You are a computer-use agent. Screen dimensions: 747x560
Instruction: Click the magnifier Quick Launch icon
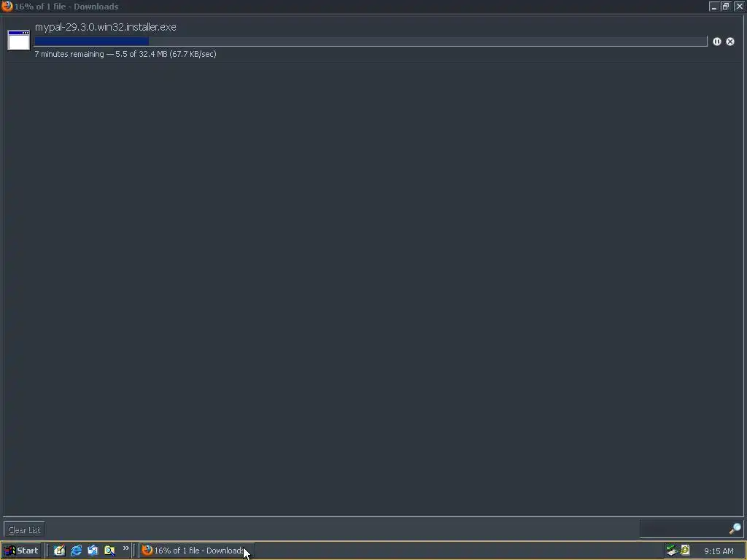tap(109, 551)
